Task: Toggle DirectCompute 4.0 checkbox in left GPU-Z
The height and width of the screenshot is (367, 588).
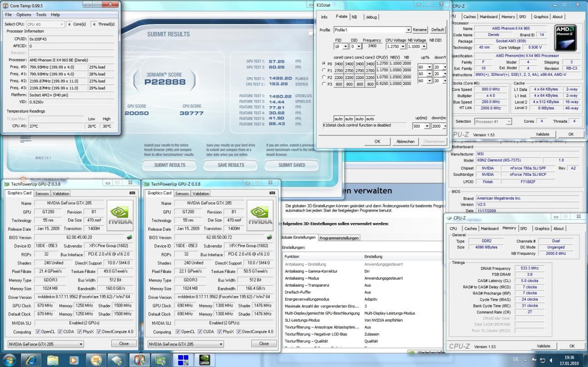Action: point(99,332)
